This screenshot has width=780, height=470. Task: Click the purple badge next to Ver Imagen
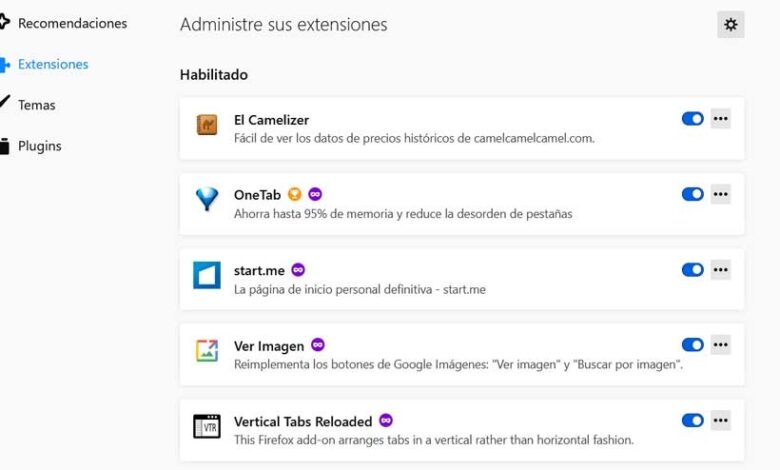318,345
